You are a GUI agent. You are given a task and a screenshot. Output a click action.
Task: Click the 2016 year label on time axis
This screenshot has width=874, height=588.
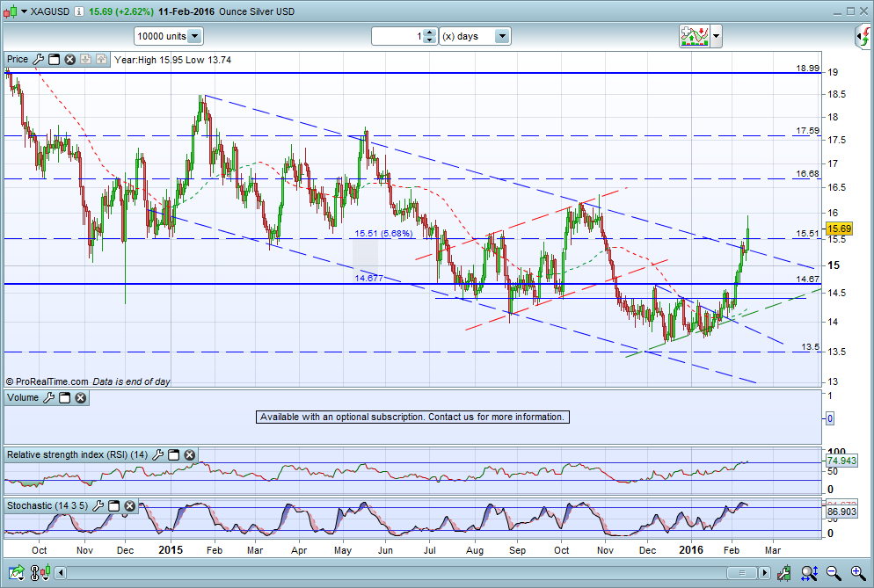(x=691, y=550)
